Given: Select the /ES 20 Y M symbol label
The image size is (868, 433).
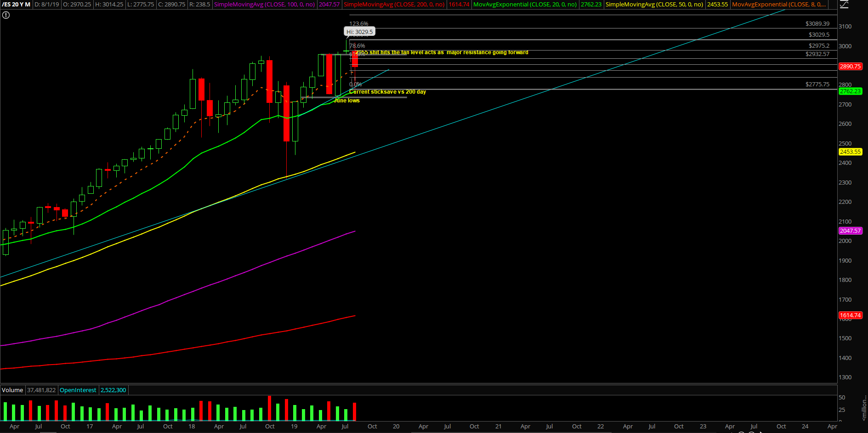Looking at the screenshot, I should click(x=16, y=4).
